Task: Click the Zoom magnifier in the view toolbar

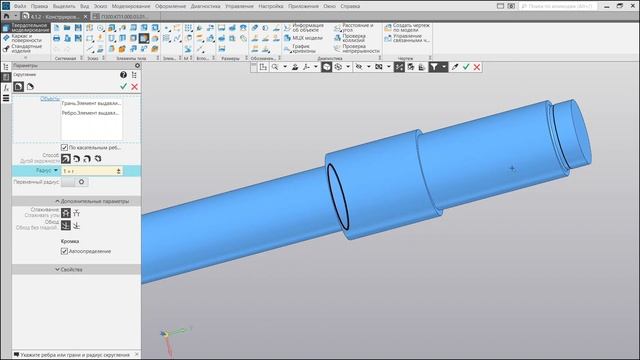Action: click(x=275, y=67)
